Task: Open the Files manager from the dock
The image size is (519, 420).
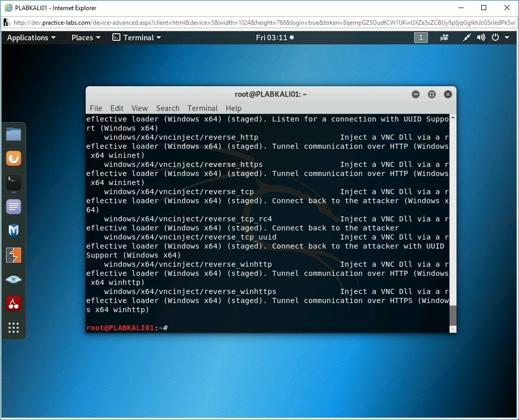Action: (x=14, y=134)
